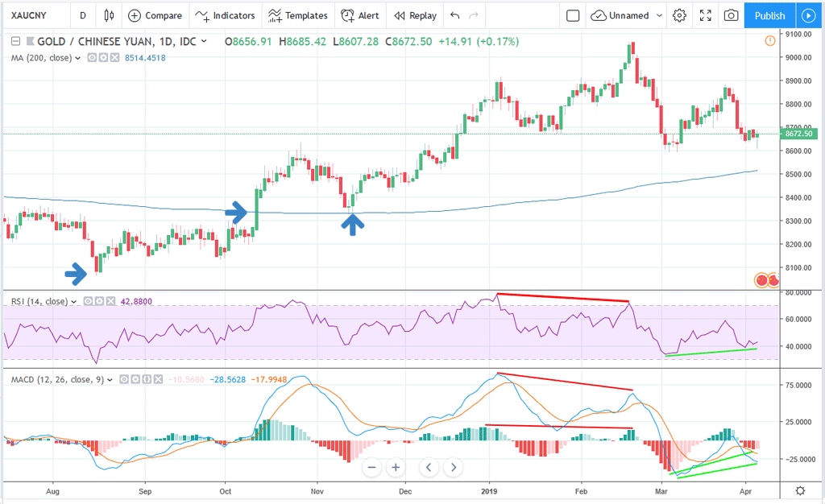This screenshot has height=504, width=825.
Task: Click the undo arrow in toolbar
Action: click(x=455, y=15)
